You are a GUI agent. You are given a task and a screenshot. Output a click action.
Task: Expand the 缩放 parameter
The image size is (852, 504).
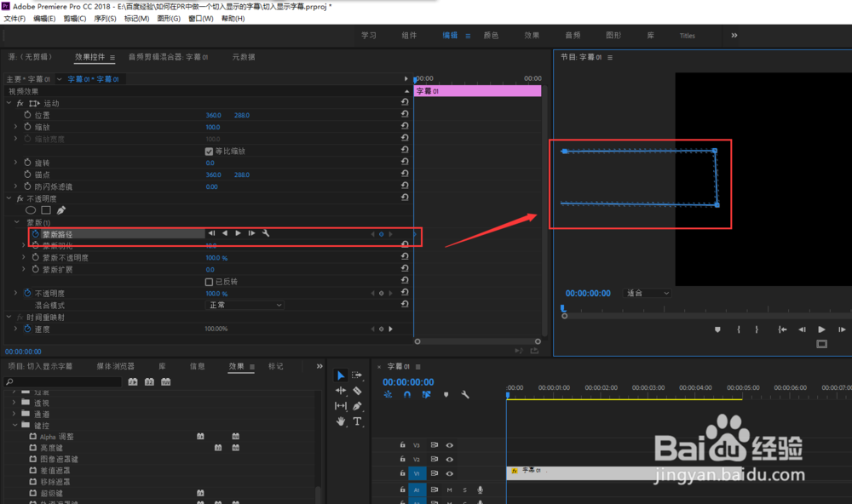coord(15,127)
